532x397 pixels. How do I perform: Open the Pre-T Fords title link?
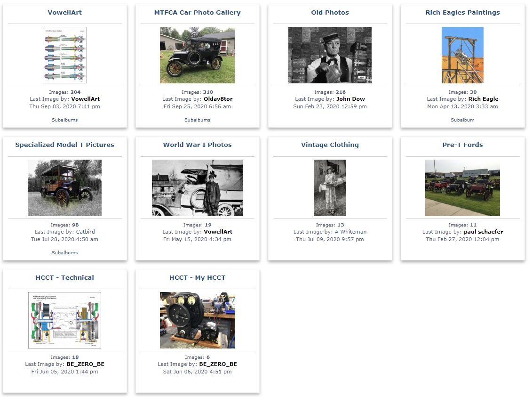click(462, 145)
